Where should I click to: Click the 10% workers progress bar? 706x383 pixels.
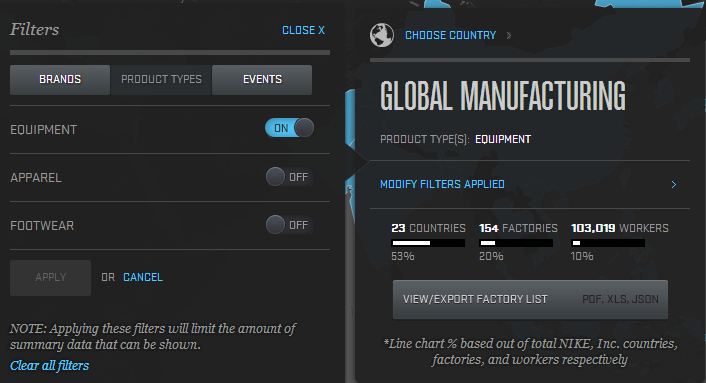(608, 243)
